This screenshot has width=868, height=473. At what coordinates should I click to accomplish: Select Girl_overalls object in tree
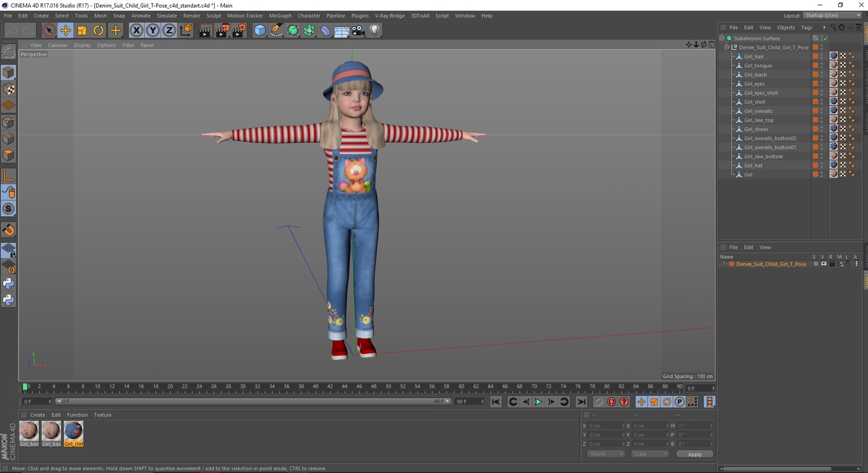pos(758,111)
